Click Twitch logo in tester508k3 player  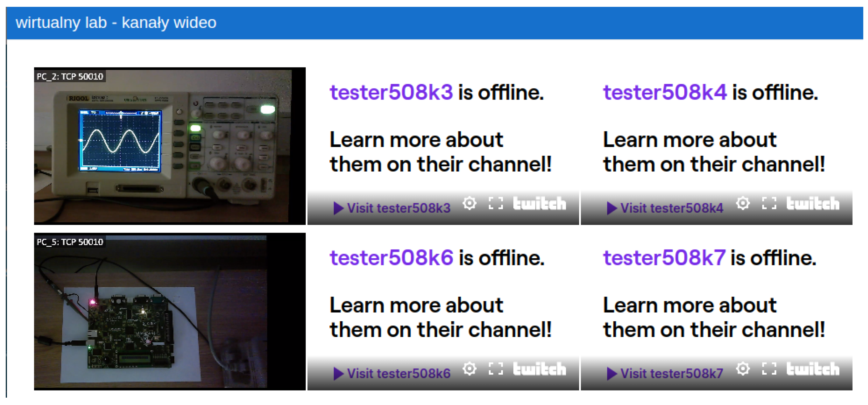coord(539,203)
